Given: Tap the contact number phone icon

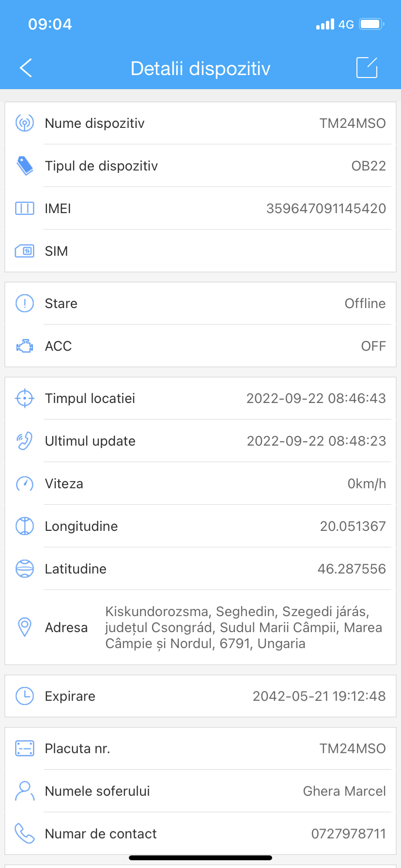Looking at the screenshot, I should (x=25, y=834).
